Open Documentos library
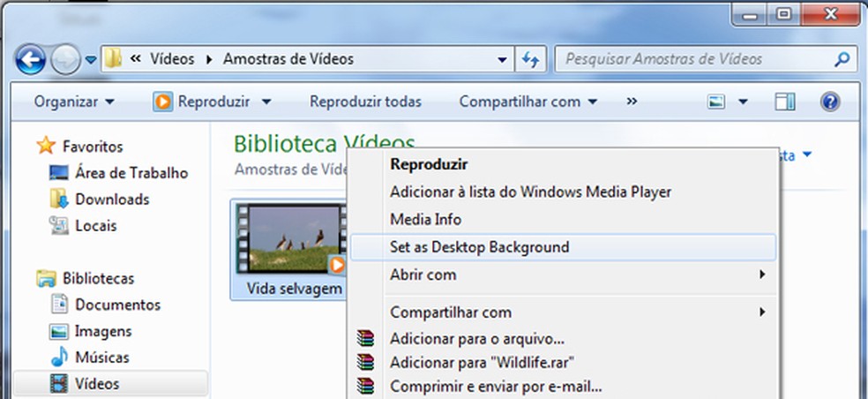The height and width of the screenshot is (399, 868). tap(118, 305)
